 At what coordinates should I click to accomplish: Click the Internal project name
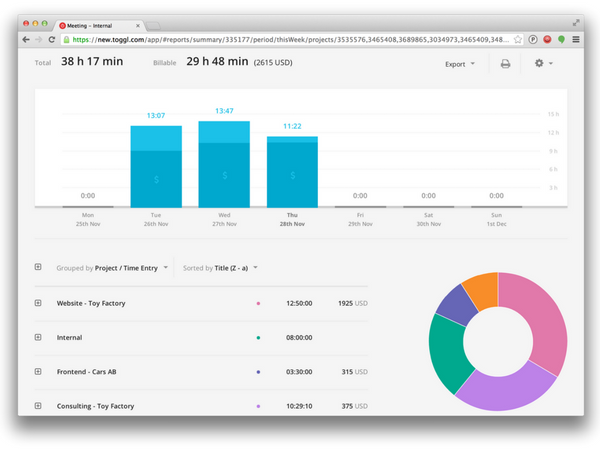coord(69,338)
